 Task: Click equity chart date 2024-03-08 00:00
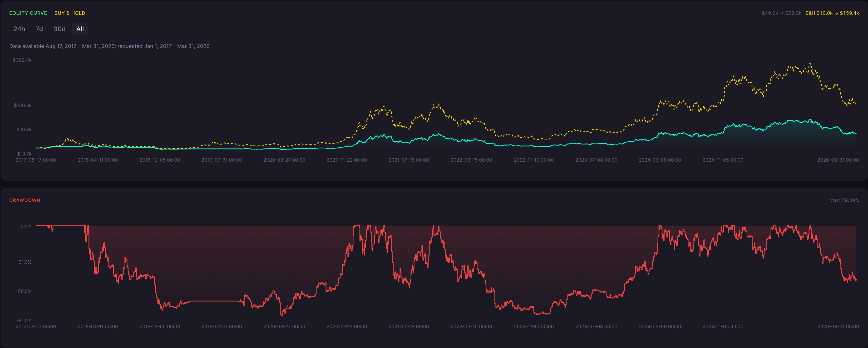tap(660, 160)
